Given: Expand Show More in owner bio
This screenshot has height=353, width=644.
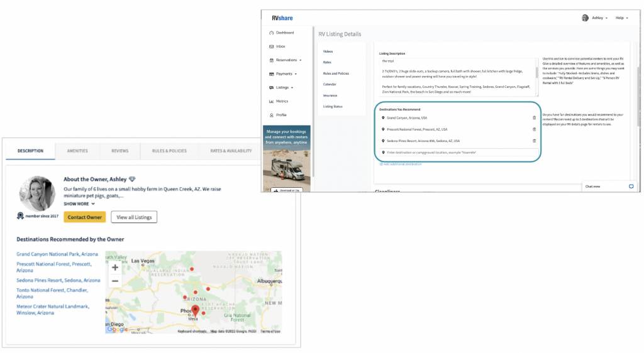Looking at the screenshot, I should click(x=79, y=204).
